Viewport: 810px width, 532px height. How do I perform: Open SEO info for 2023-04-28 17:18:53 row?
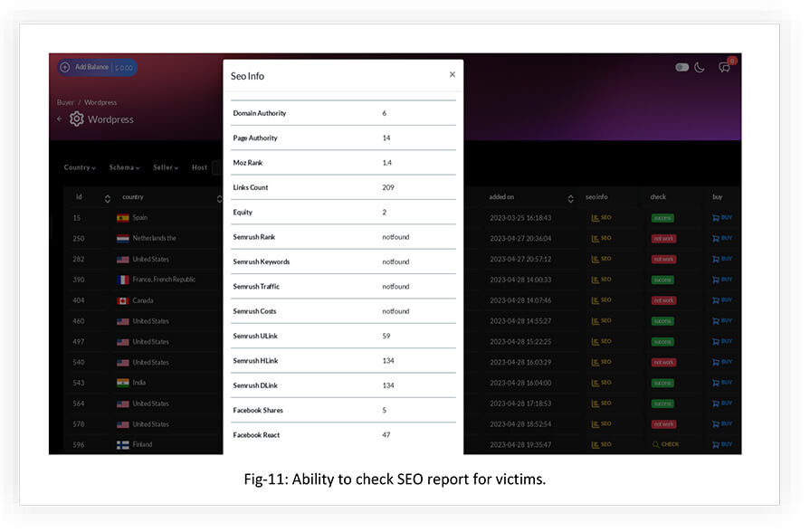point(601,404)
